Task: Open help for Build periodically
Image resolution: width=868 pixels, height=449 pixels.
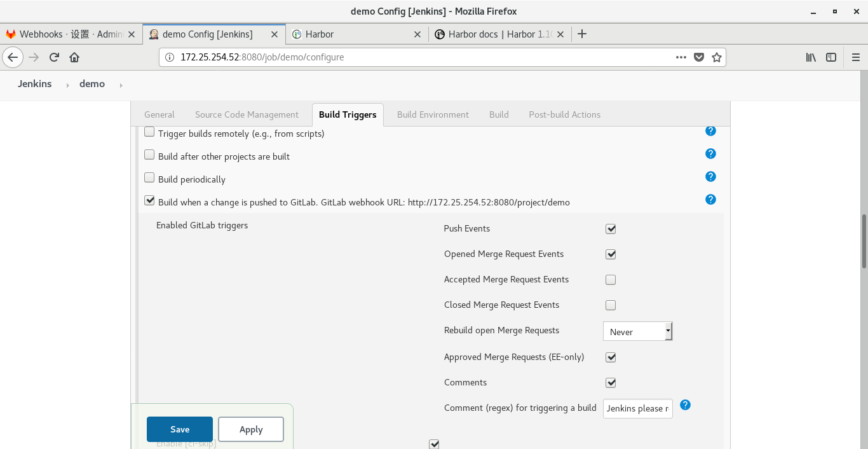Action: pos(710,176)
